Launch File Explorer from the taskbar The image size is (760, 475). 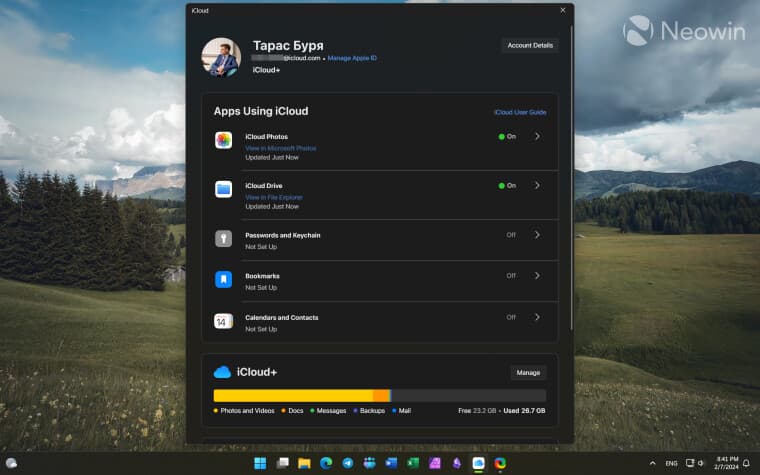click(x=304, y=463)
